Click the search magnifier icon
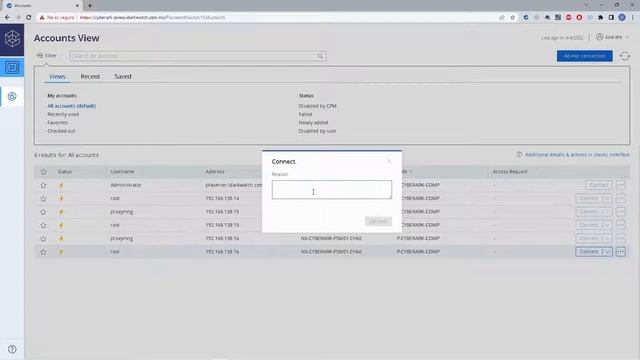Viewport: 640px width, 360px height. 320,56
